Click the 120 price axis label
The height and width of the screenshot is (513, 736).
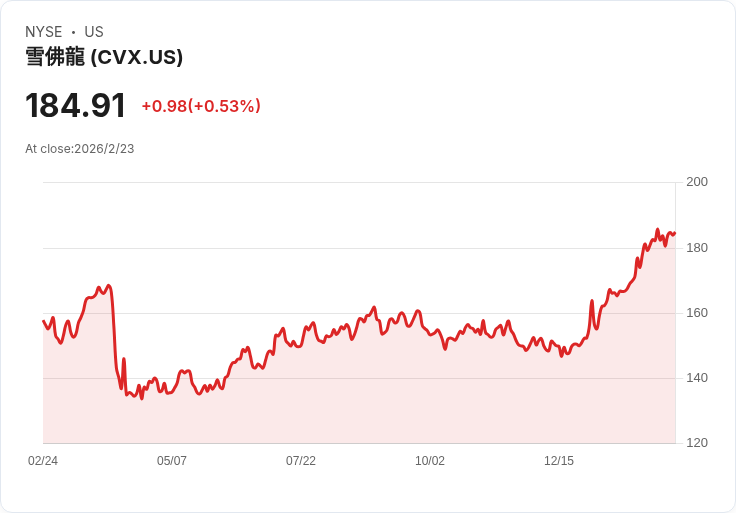point(697,443)
